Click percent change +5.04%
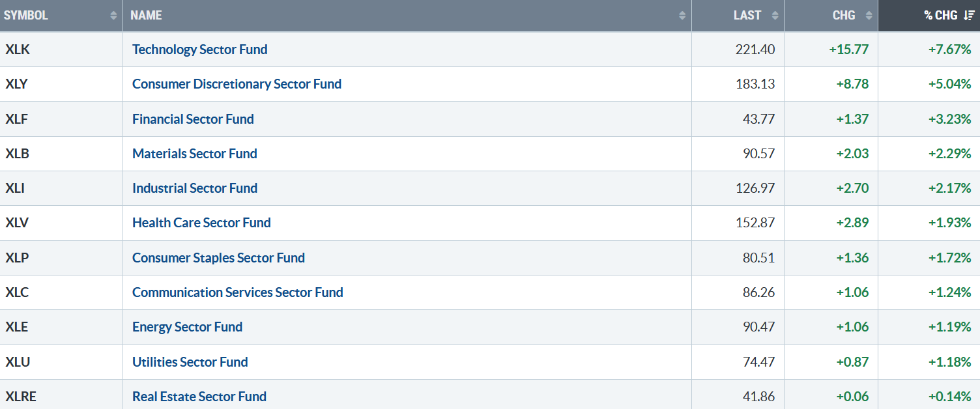 click(950, 84)
